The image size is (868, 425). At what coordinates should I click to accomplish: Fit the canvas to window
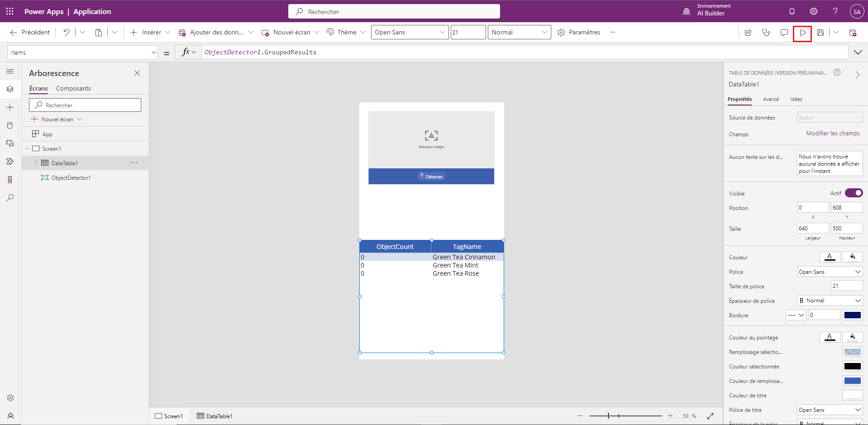click(711, 416)
